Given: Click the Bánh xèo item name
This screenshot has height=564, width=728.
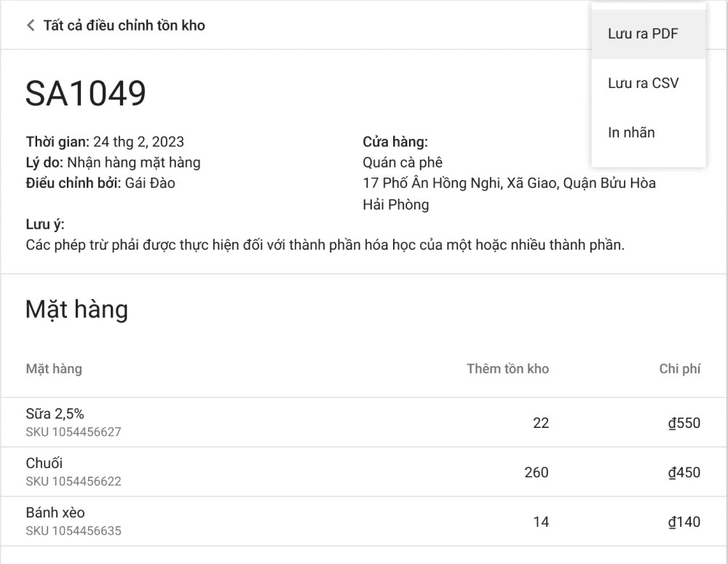Looking at the screenshot, I should (55, 512).
